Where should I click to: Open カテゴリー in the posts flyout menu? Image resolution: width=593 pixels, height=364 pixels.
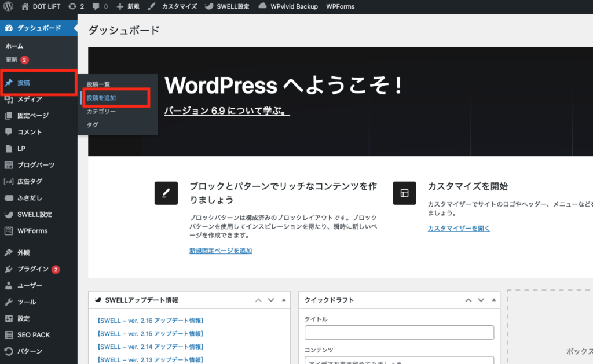102,111
